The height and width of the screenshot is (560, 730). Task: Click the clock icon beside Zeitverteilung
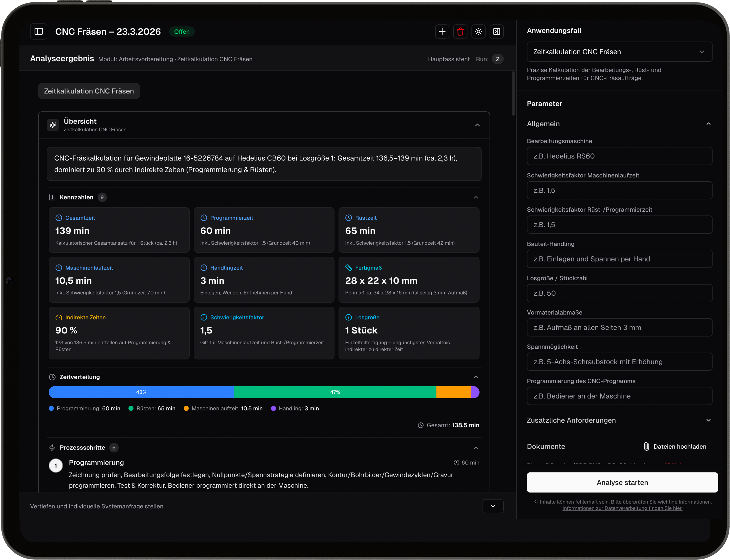pyautogui.click(x=52, y=377)
